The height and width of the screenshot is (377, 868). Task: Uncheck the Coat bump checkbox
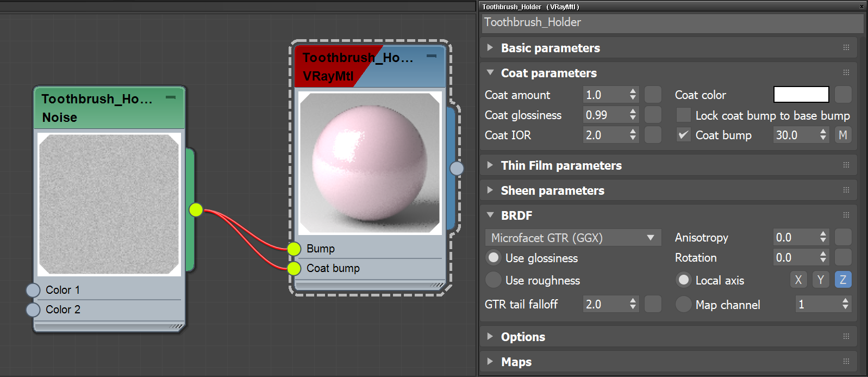684,135
